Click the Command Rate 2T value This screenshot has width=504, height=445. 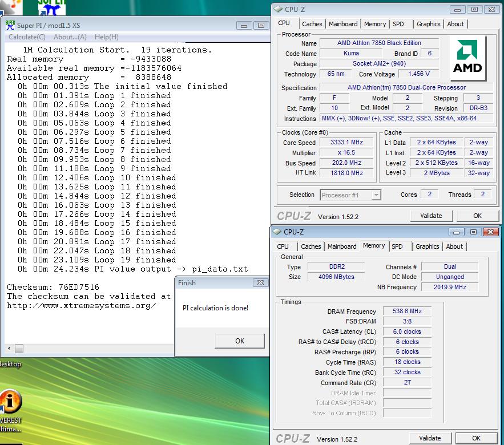click(407, 382)
